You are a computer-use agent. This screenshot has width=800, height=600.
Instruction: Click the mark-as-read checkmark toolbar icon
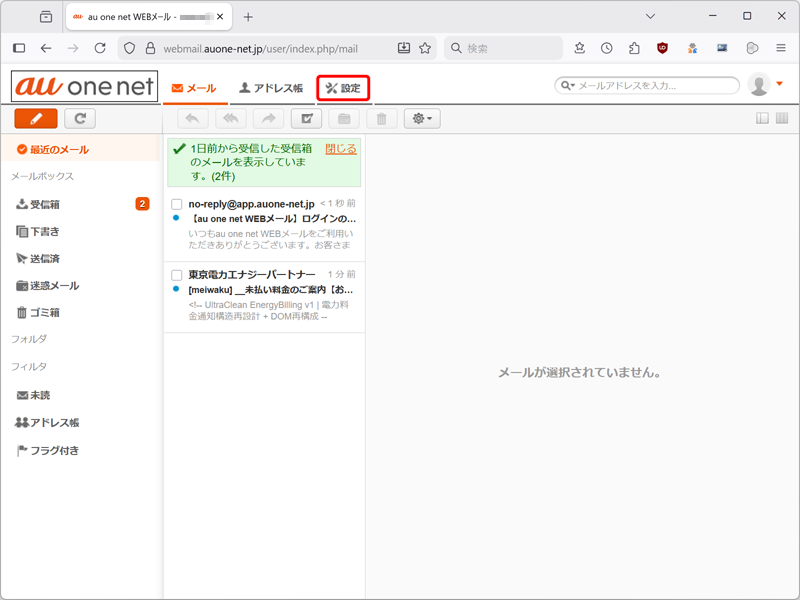[x=306, y=119]
